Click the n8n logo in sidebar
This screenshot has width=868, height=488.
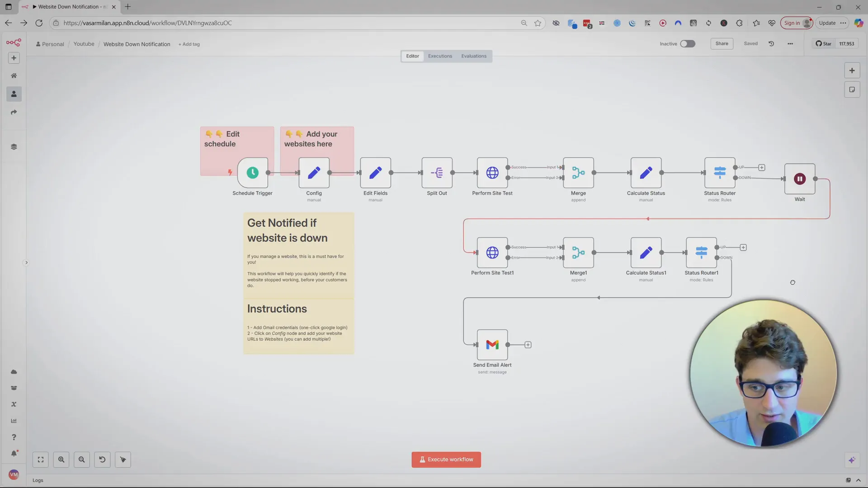click(14, 43)
